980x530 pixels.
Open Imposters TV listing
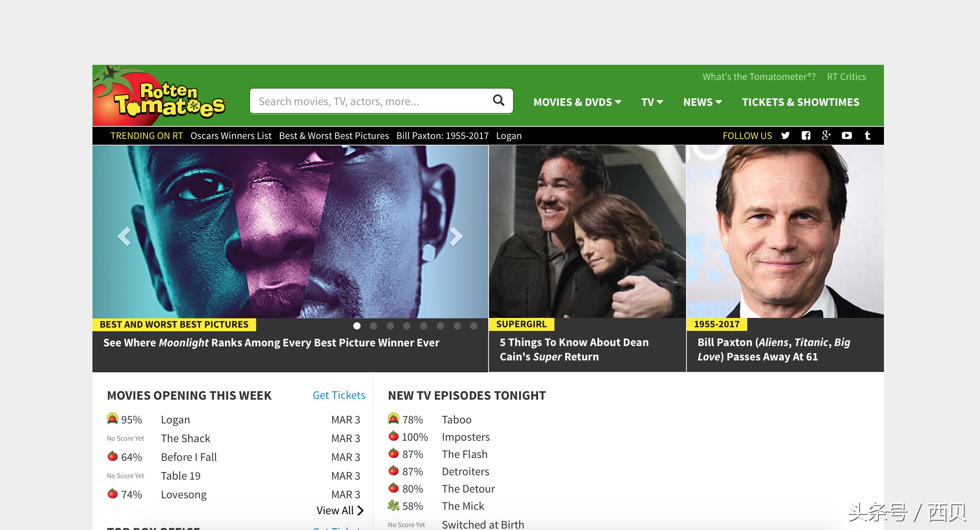pos(466,437)
